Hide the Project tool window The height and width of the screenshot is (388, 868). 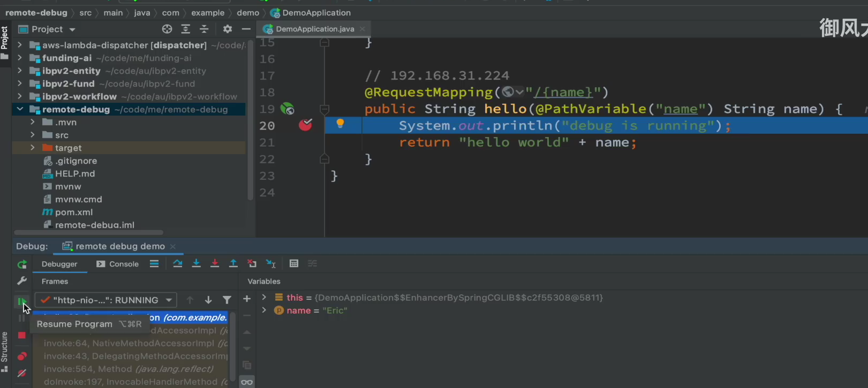click(246, 29)
